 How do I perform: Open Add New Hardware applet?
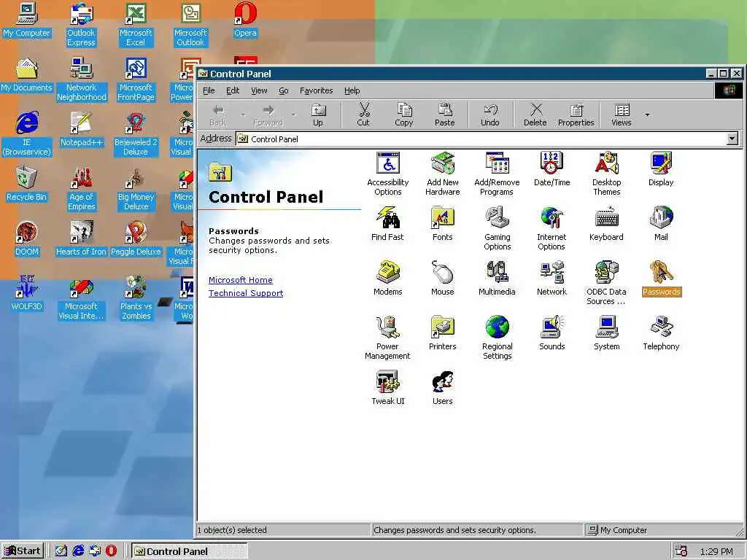point(443,174)
